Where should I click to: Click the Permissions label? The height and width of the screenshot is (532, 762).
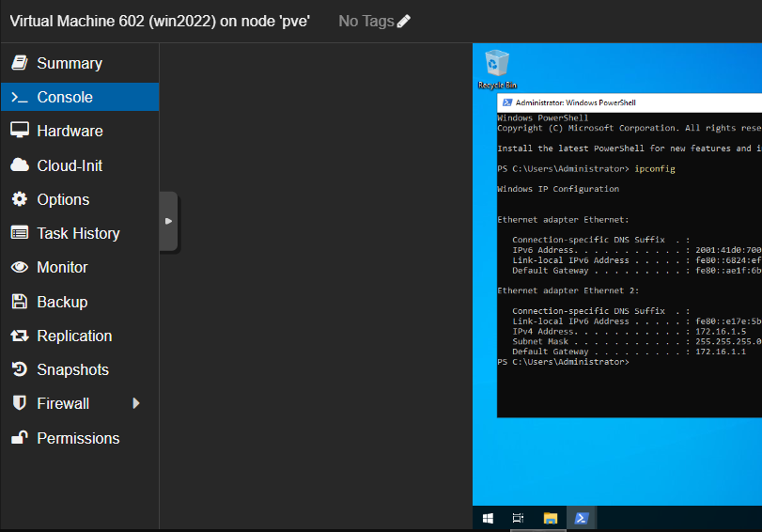(78, 438)
